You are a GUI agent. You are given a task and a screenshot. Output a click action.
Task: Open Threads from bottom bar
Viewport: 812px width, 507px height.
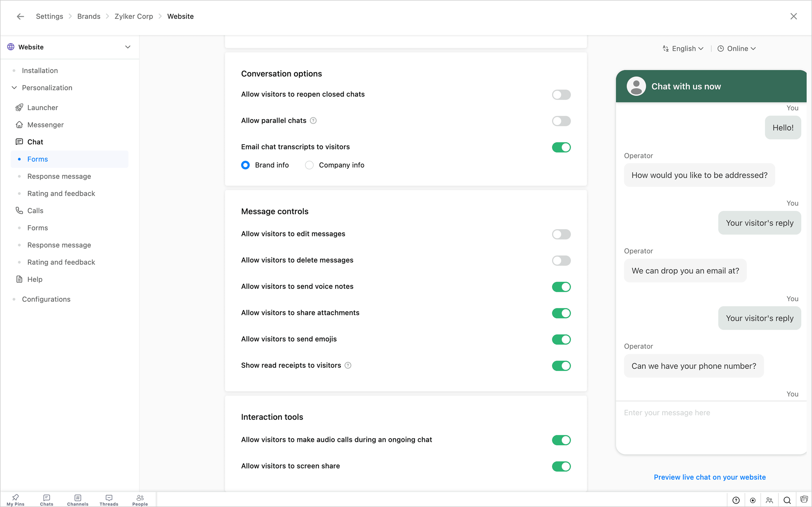point(109,500)
